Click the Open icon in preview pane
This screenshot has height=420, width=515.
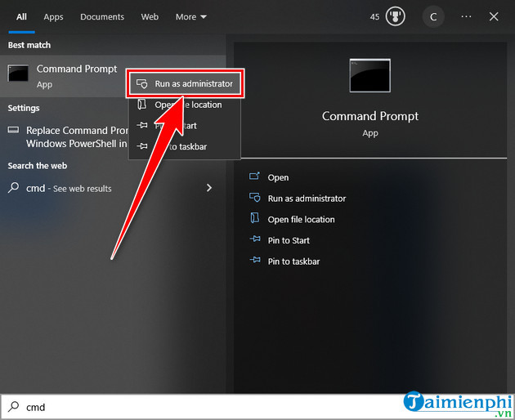click(254, 176)
